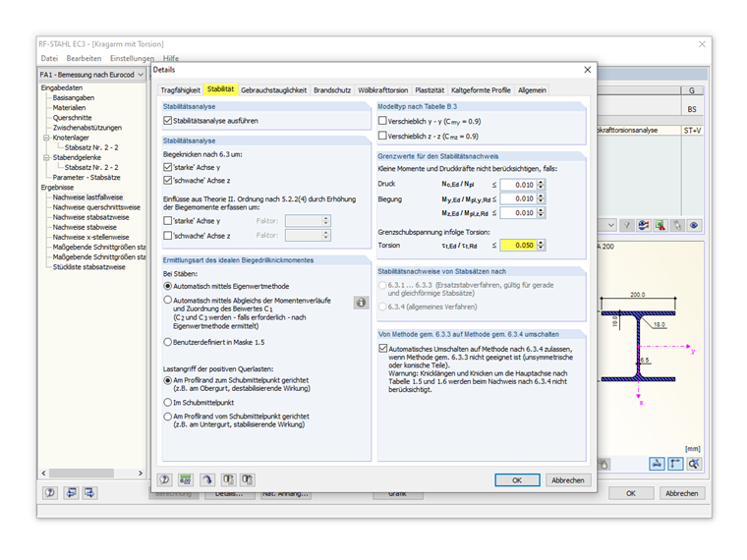Screen dimensions: 747x560
Task: Select Benutzerdefiniert in Maske 1.5
Action: pos(168,342)
